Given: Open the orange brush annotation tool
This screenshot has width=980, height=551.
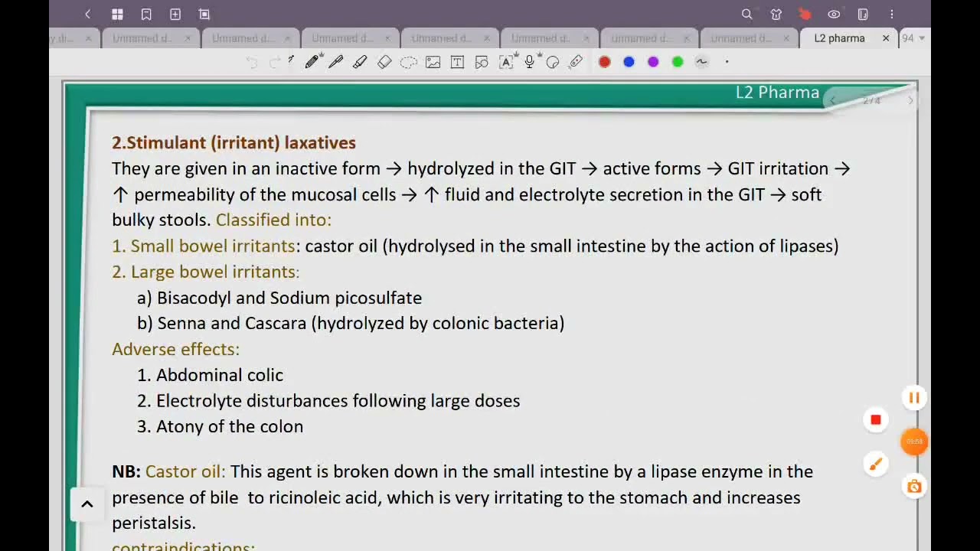Looking at the screenshot, I should pos(876,464).
